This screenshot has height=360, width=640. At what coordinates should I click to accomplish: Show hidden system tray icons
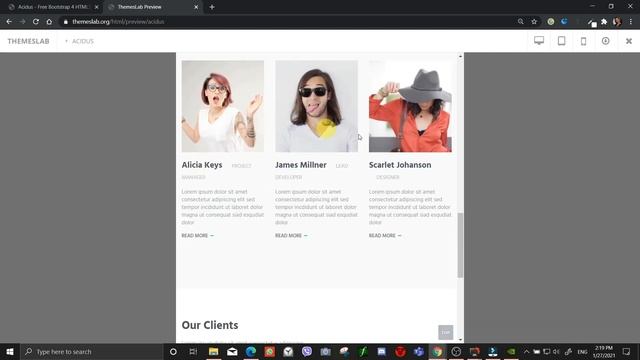click(x=527, y=351)
